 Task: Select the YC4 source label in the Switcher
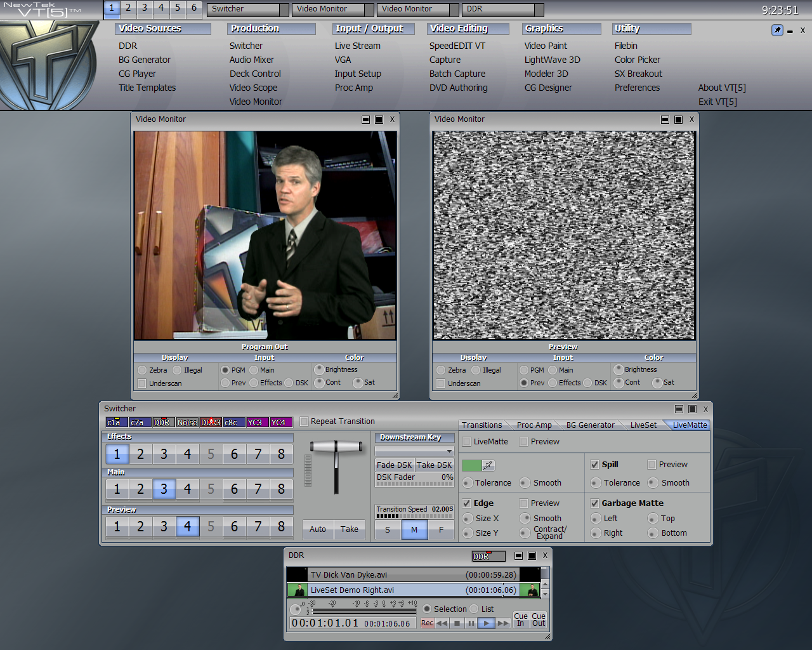pyautogui.click(x=281, y=422)
